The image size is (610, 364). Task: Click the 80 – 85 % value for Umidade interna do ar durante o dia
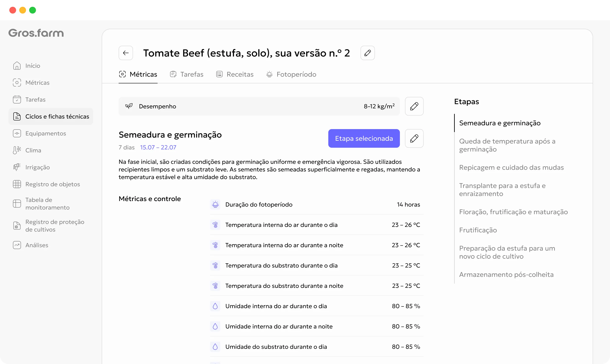(x=406, y=306)
